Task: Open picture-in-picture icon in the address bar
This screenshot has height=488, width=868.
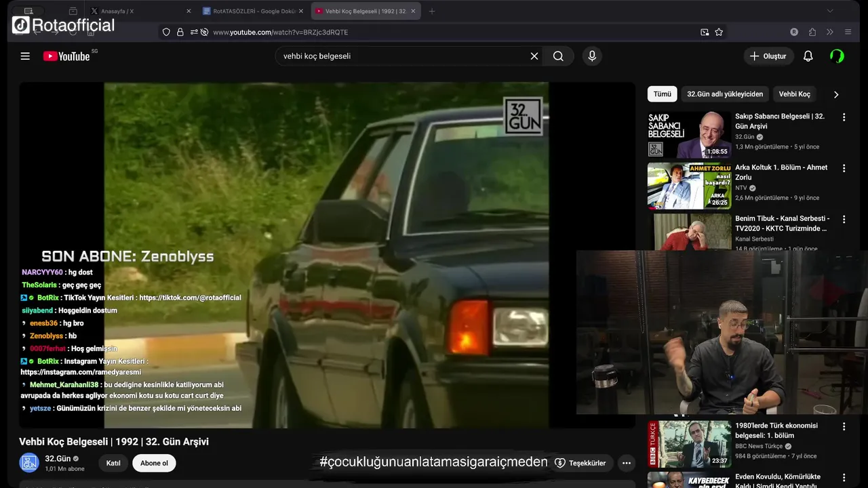Action: point(705,32)
